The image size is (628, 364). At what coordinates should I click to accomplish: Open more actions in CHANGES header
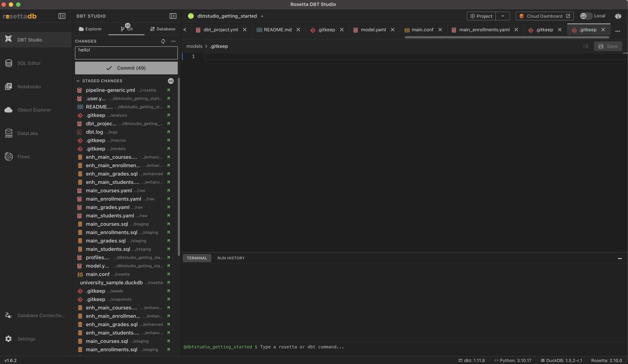pyautogui.click(x=173, y=41)
